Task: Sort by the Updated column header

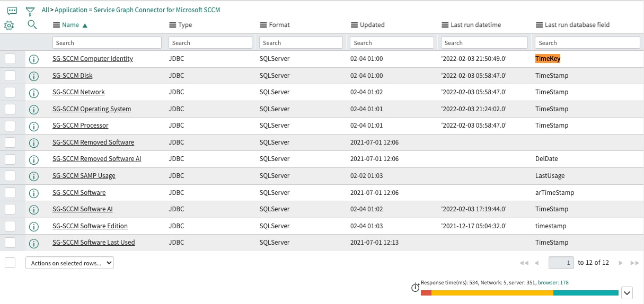Action: (372, 25)
